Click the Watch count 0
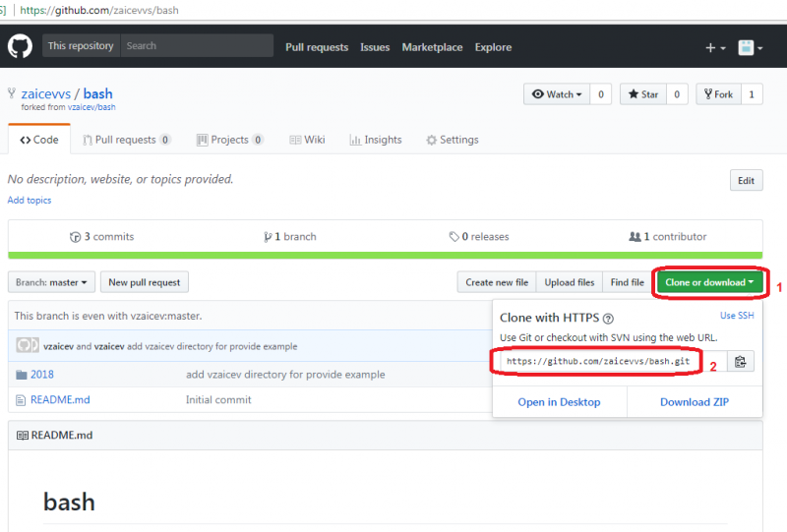Viewport: 787px width, 532px height. coord(601,94)
